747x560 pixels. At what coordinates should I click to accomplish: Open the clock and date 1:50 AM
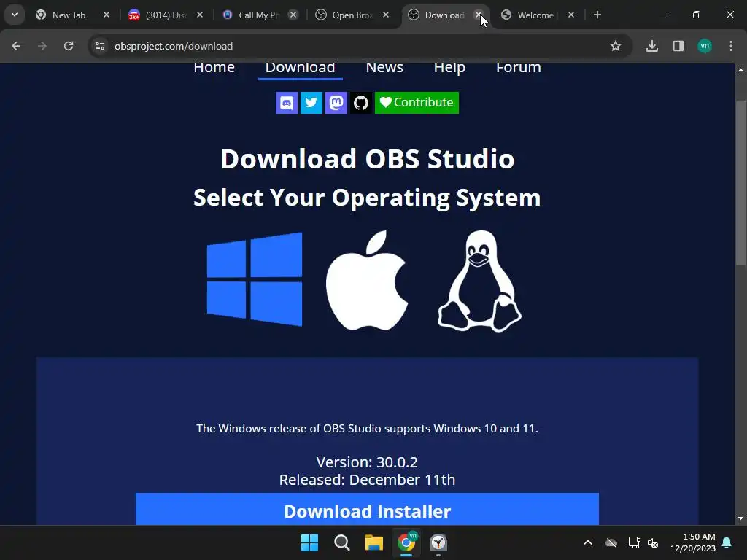(693, 542)
